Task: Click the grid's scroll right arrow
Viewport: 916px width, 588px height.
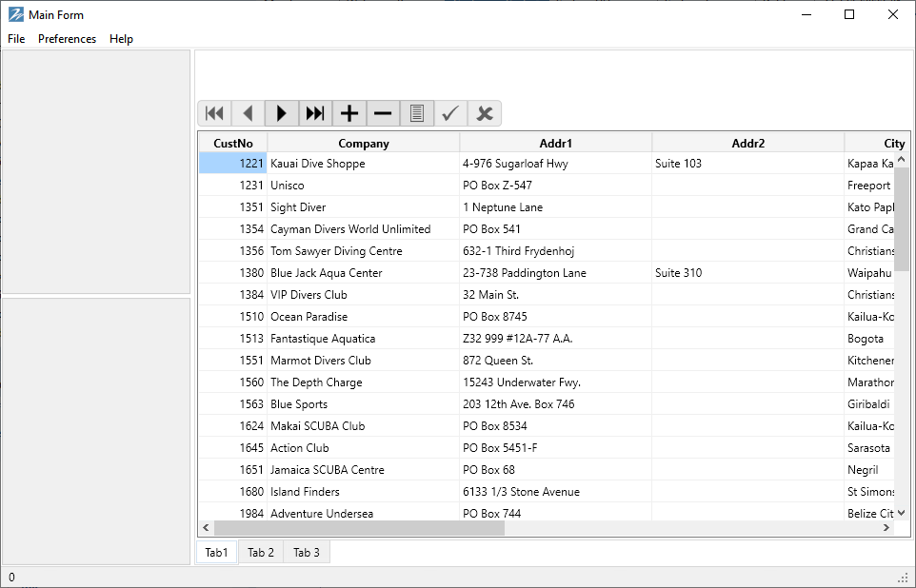Action: 886,528
